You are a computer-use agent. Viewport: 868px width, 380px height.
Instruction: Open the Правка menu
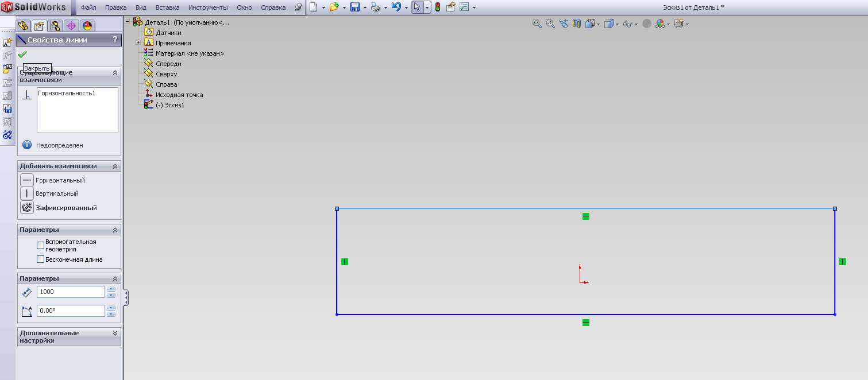point(115,7)
